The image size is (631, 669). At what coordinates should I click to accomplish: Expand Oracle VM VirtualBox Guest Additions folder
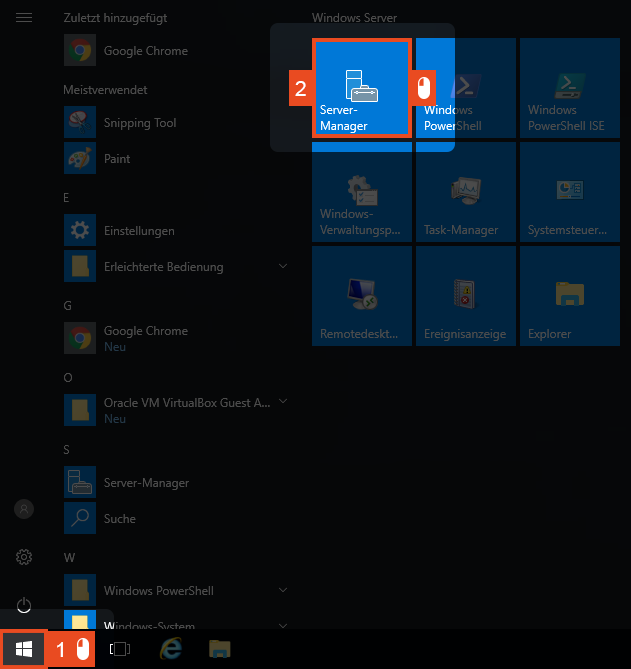pos(283,402)
